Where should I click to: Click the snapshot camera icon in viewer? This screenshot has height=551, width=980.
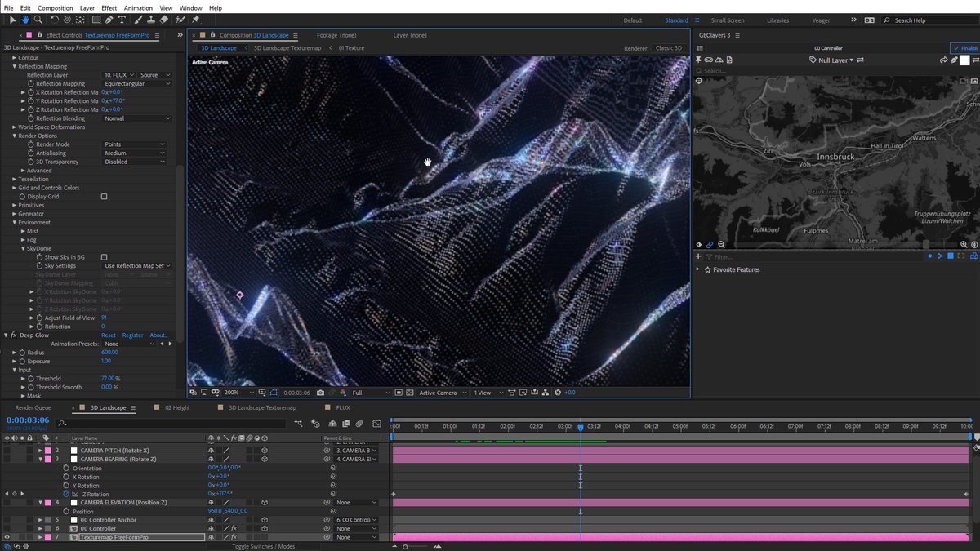[320, 393]
